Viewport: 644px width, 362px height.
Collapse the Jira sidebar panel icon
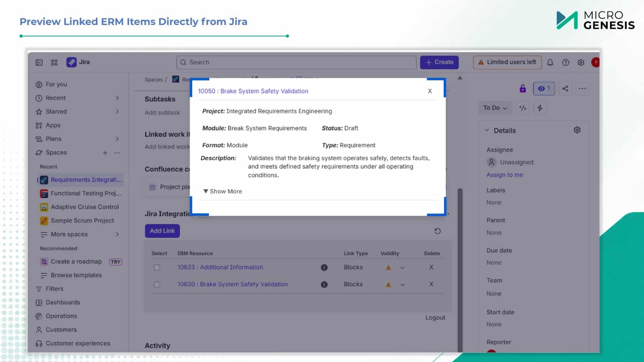pyautogui.click(x=39, y=62)
